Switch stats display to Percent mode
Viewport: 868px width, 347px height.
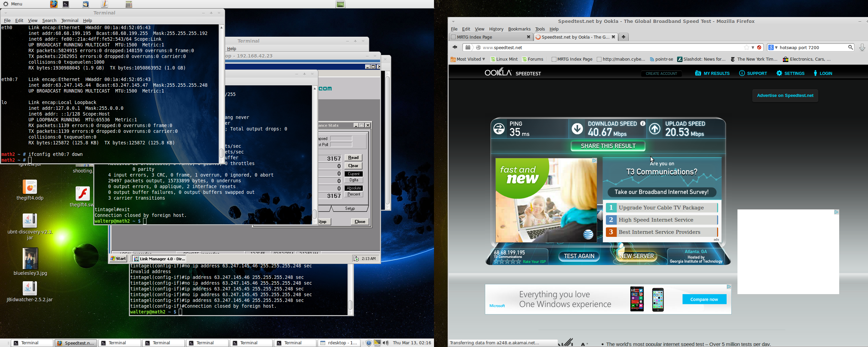click(354, 195)
